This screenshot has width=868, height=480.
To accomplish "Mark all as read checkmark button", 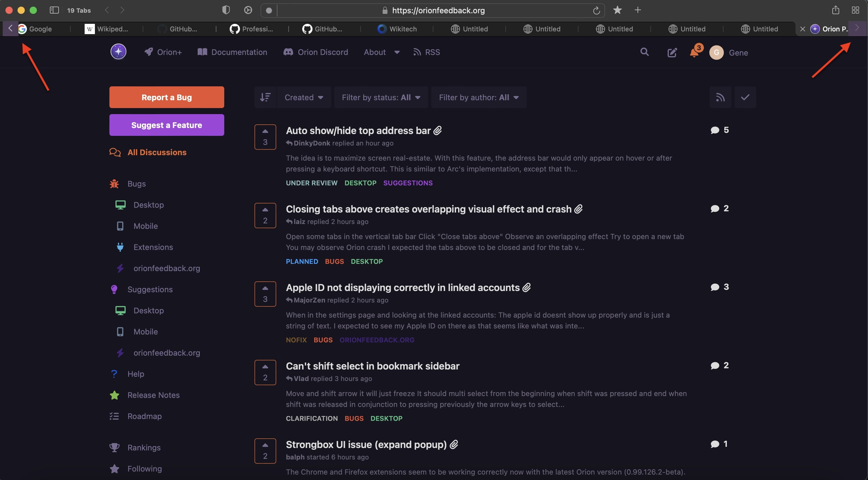I will pyautogui.click(x=745, y=97).
